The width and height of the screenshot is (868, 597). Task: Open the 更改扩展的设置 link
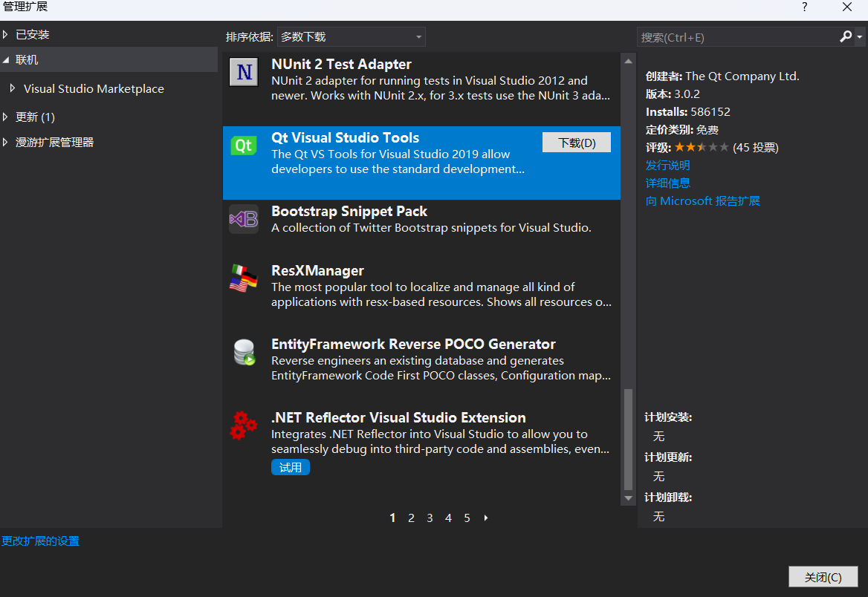pyautogui.click(x=40, y=541)
